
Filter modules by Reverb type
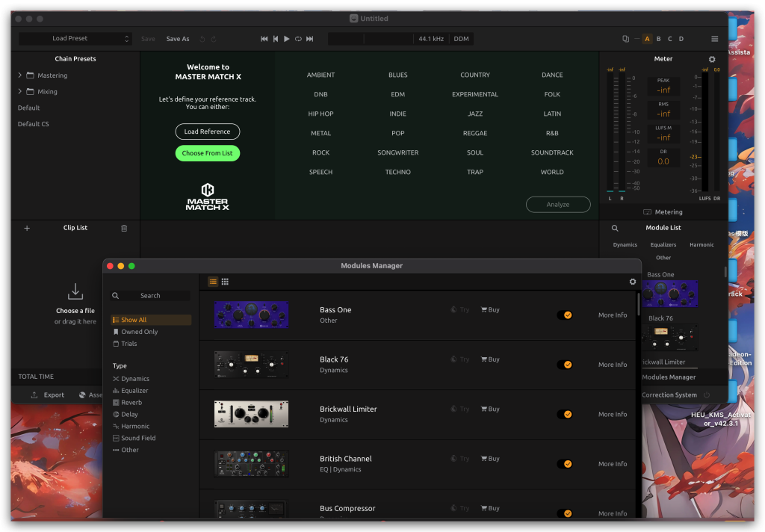(127, 403)
